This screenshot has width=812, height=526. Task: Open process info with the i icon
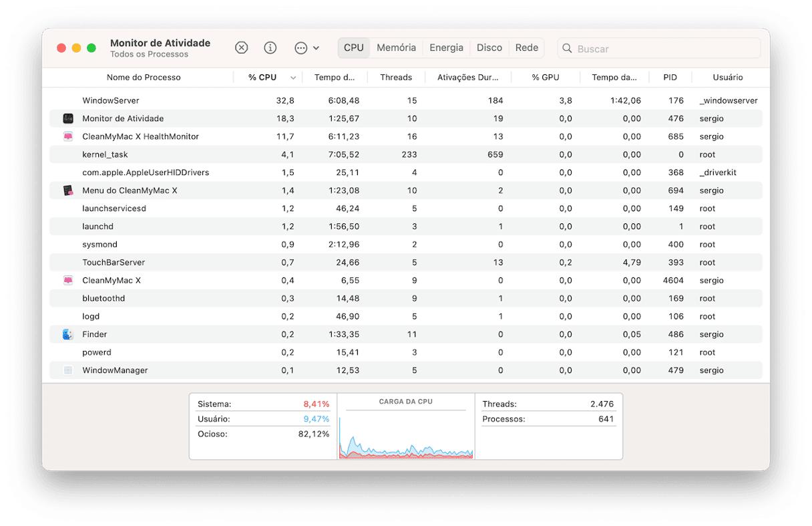pos(270,48)
